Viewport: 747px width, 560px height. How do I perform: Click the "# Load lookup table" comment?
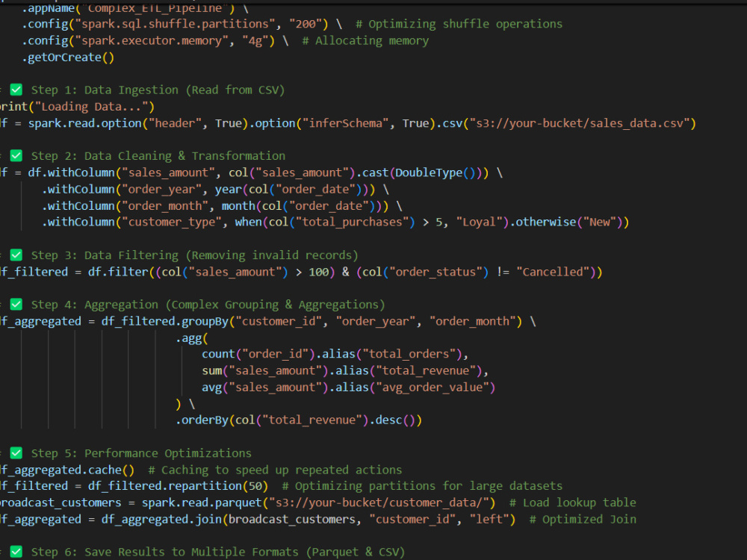coord(573,503)
